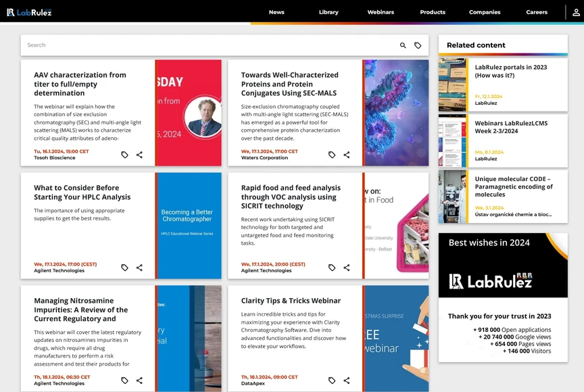Open Rapid food and feed analysis title
Viewport: 584px width, 392px height.
[x=291, y=197]
